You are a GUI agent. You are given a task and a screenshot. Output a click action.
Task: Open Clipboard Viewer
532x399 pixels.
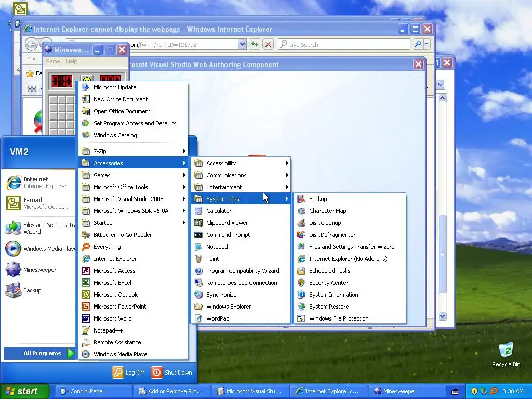click(241, 222)
